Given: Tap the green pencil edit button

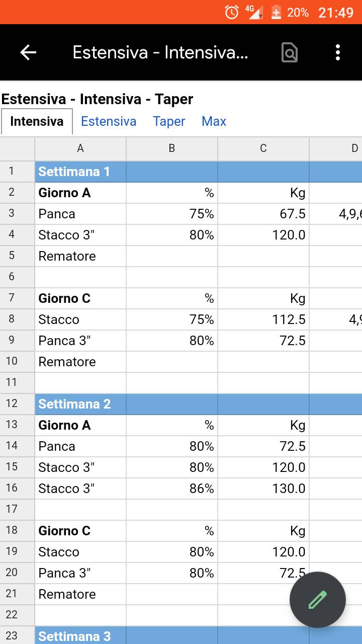Looking at the screenshot, I should pyautogui.click(x=318, y=600).
